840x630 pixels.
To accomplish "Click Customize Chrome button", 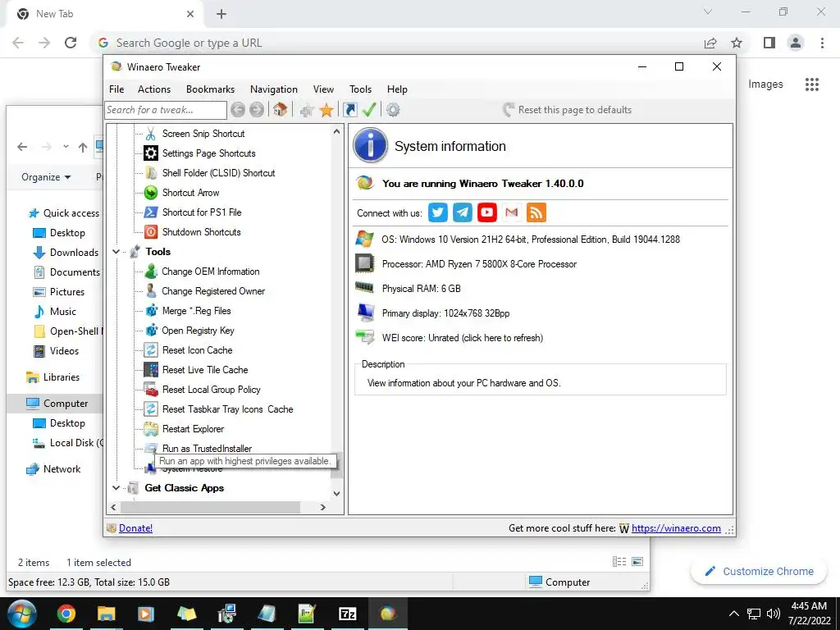I will pos(760,571).
